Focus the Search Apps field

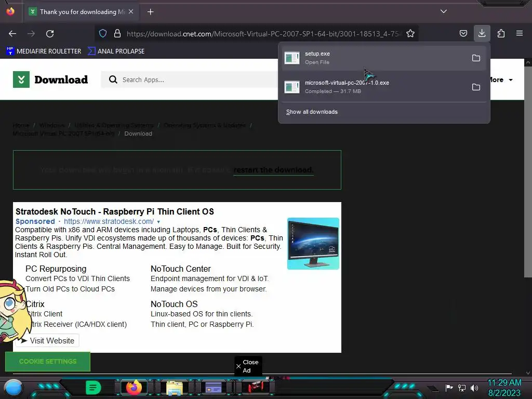click(190, 79)
